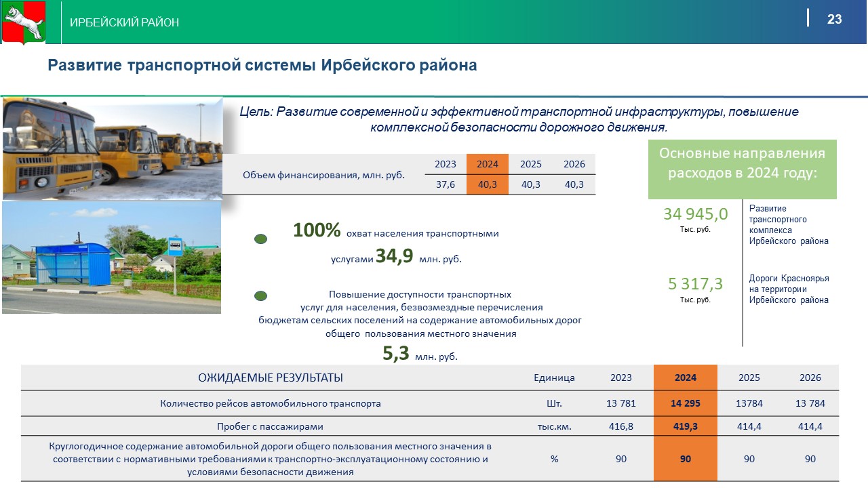Select the 37,6 funding value for 2023
This screenshot has width=868, height=488.
click(445, 184)
